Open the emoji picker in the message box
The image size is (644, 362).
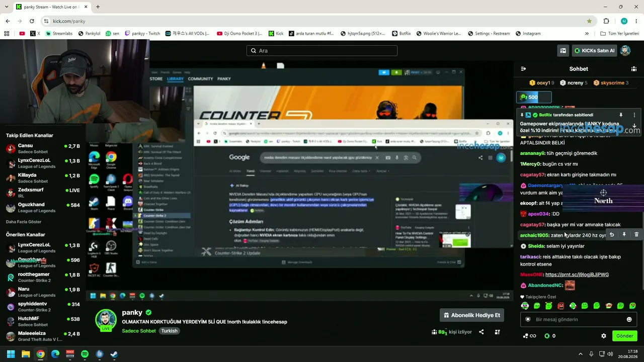tap(629, 319)
